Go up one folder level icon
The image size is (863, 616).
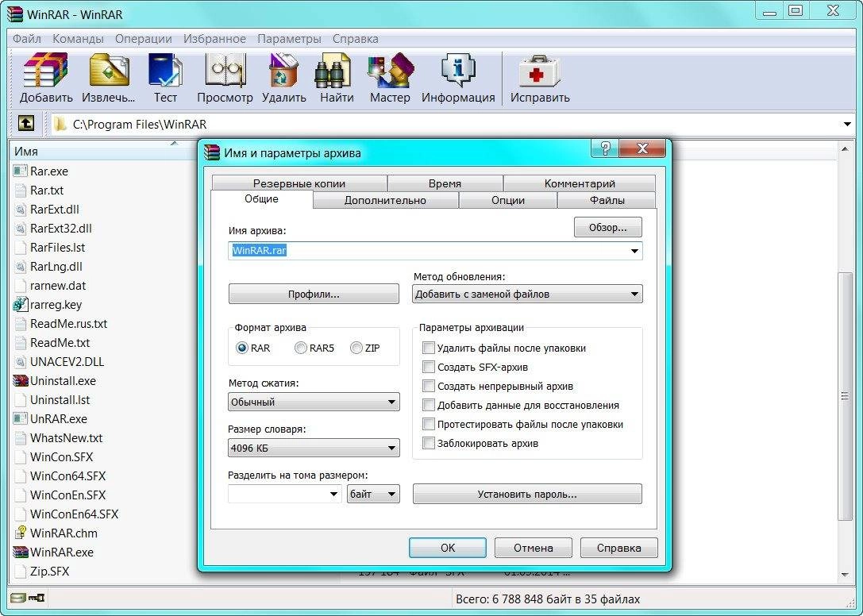[26, 123]
